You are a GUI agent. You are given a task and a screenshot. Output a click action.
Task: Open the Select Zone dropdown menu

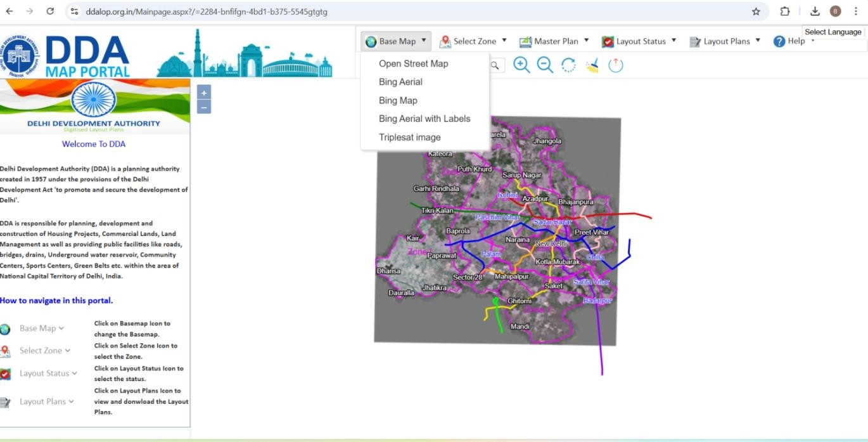click(x=473, y=41)
